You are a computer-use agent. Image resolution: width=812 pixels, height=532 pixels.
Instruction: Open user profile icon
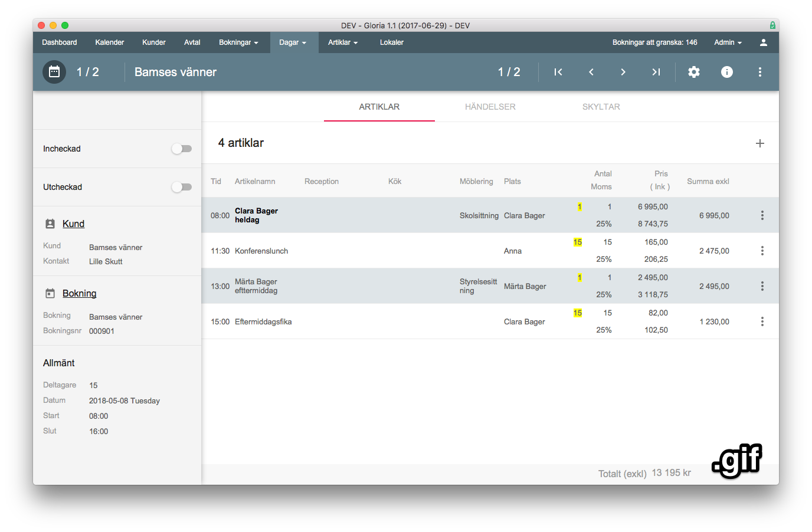(x=763, y=42)
